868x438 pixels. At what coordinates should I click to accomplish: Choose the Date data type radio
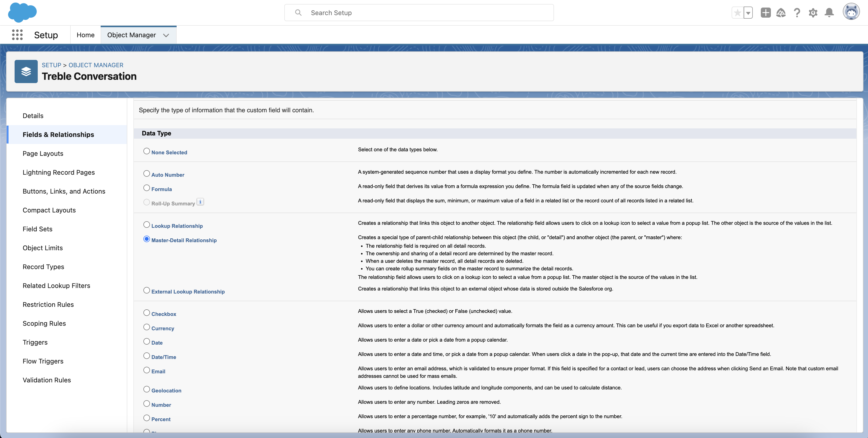tap(147, 342)
